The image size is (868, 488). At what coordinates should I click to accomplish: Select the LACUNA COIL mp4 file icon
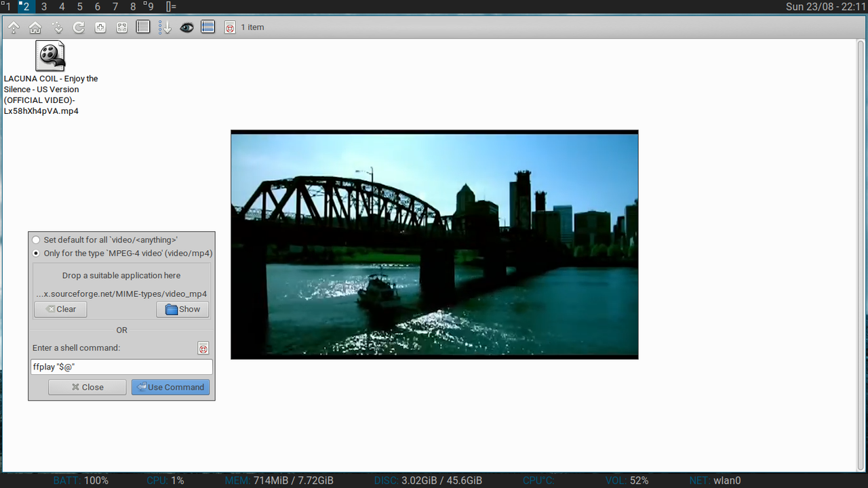[51, 56]
